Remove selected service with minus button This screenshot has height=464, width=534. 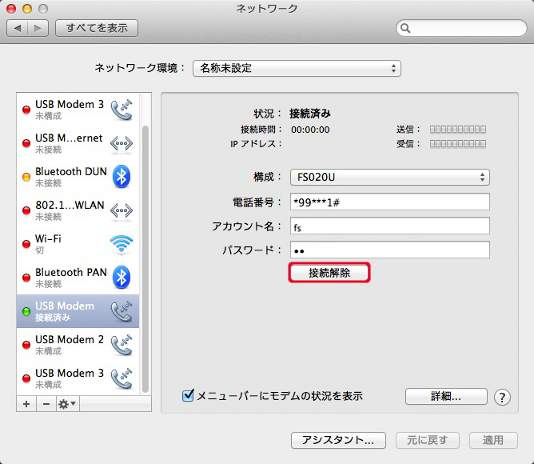click(x=46, y=404)
